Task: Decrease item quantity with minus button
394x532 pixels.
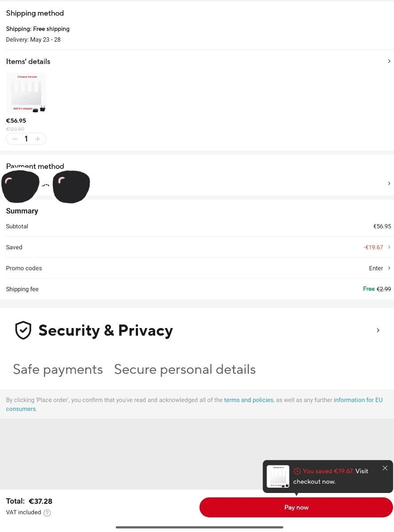Action: 15,139
